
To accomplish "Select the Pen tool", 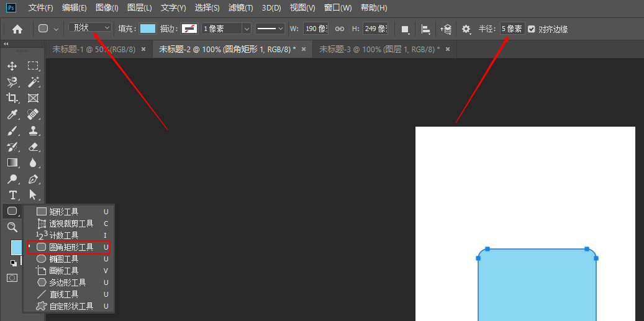I will pyautogui.click(x=33, y=179).
